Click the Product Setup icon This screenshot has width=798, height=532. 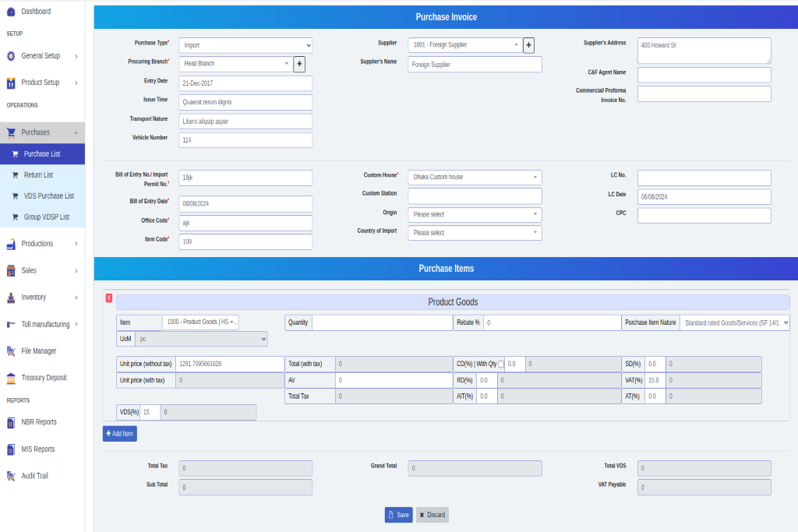[11, 83]
